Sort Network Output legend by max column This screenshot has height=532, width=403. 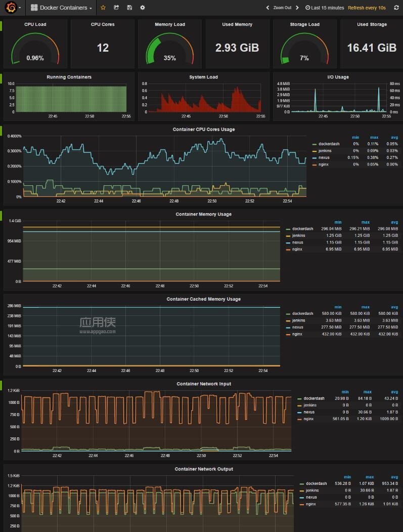coord(370,477)
